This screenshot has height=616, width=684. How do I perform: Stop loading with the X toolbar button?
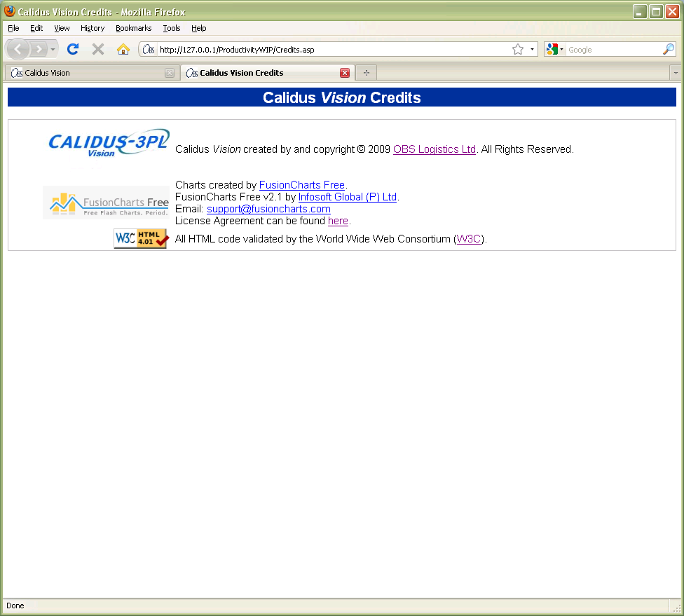[98, 49]
